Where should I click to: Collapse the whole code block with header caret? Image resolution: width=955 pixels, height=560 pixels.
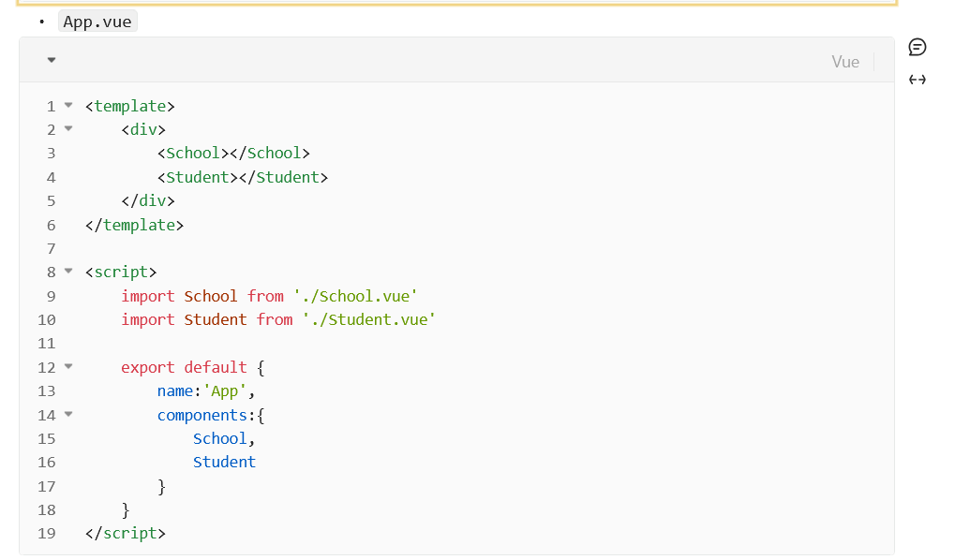pyautogui.click(x=52, y=60)
